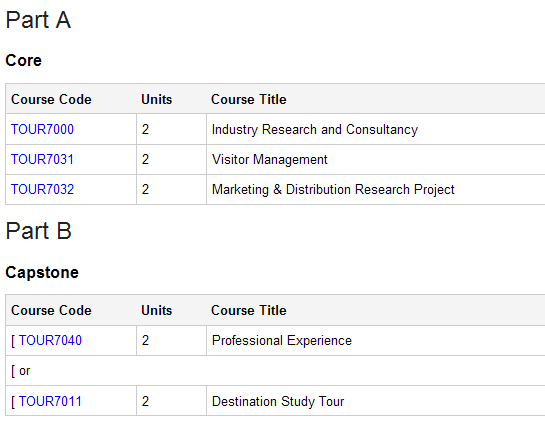Screen dimensions: 545x426
Task: Click Course Code header in Core table
Action: 51,99
